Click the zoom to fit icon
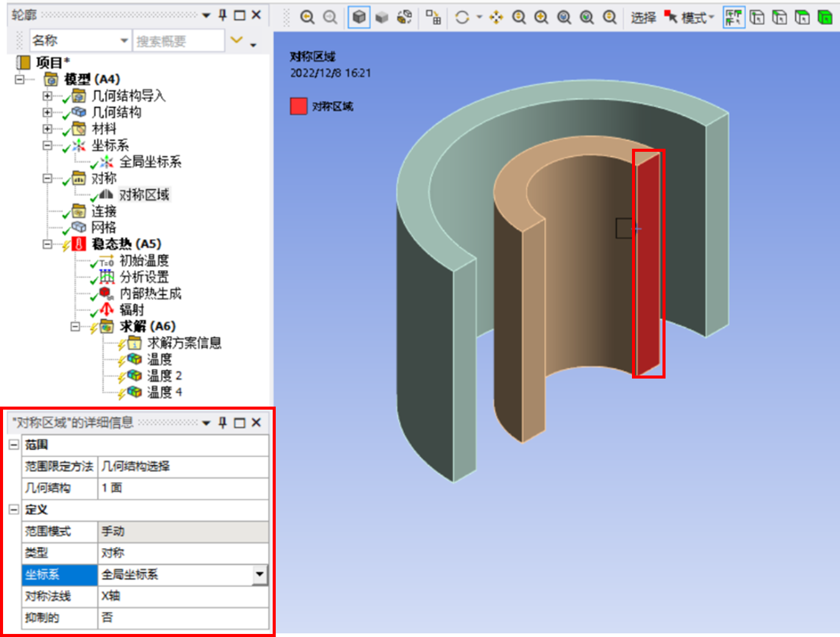The height and width of the screenshot is (637, 840). point(564,17)
